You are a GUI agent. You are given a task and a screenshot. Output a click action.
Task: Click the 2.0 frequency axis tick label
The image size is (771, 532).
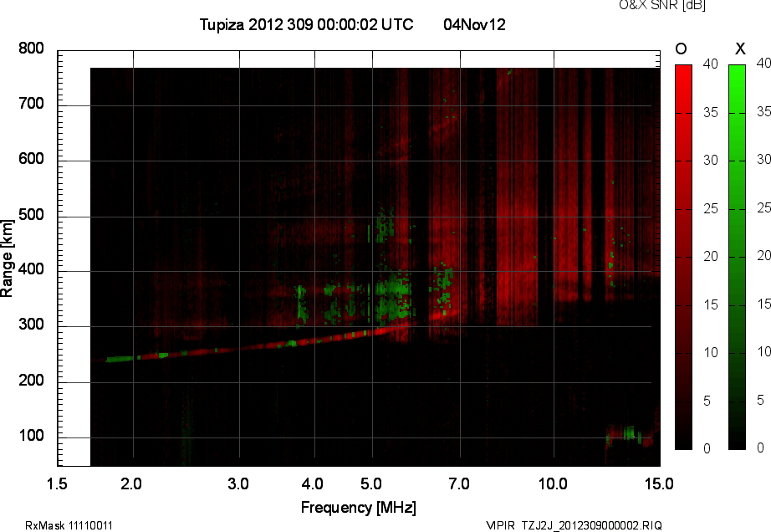131,483
